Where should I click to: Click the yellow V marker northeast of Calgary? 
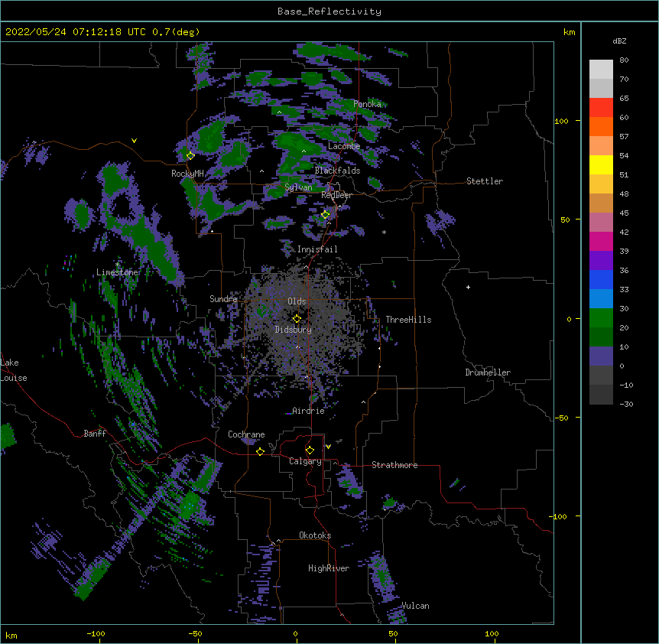[328, 447]
